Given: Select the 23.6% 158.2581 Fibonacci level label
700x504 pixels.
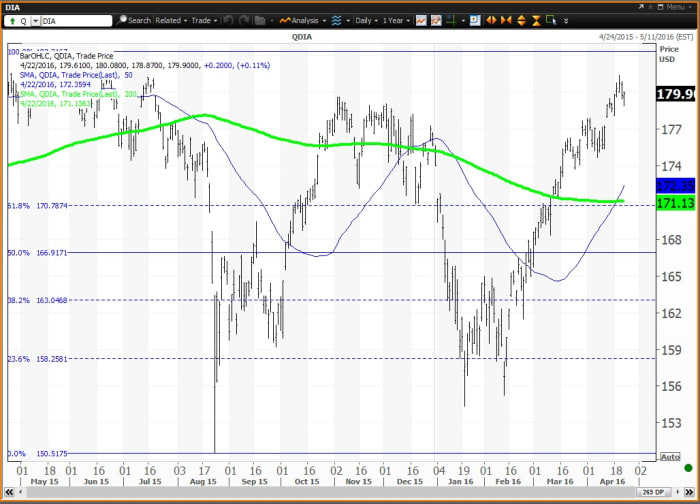Looking at the screenshot, I should [38, 358].
